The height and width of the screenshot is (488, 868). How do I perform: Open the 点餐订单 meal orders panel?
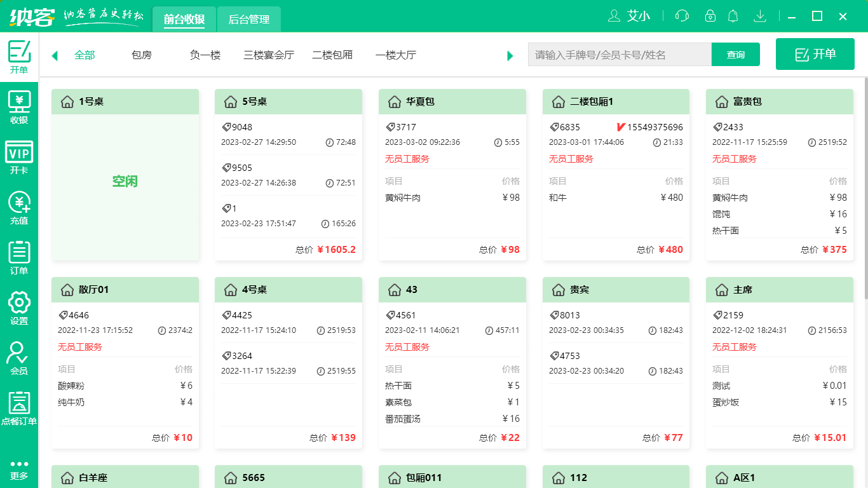click(x=19, y=407)
